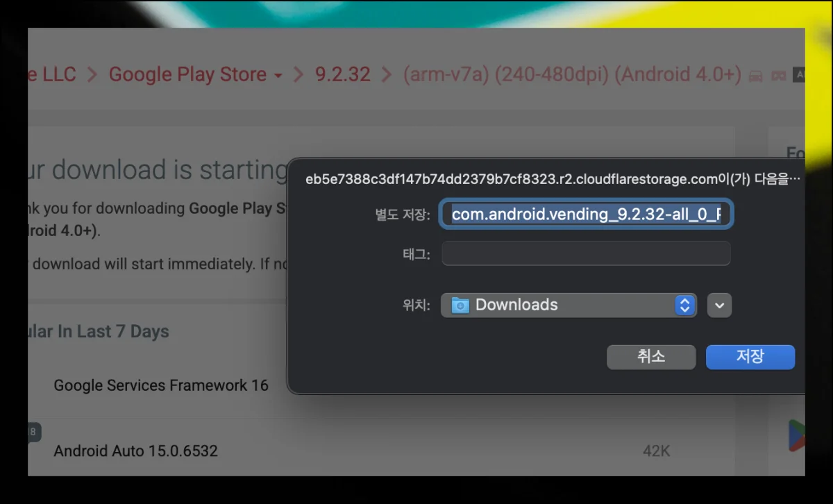Open the Google Services Framework 16 entry
Screen dimensions: 833x504
click(x=161, y=385)
